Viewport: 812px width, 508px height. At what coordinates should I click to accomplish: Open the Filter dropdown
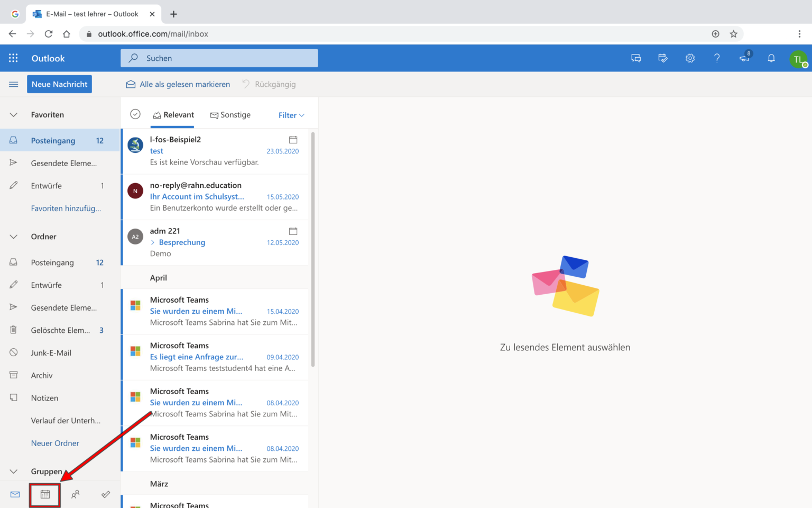click(x=291, y=115)
